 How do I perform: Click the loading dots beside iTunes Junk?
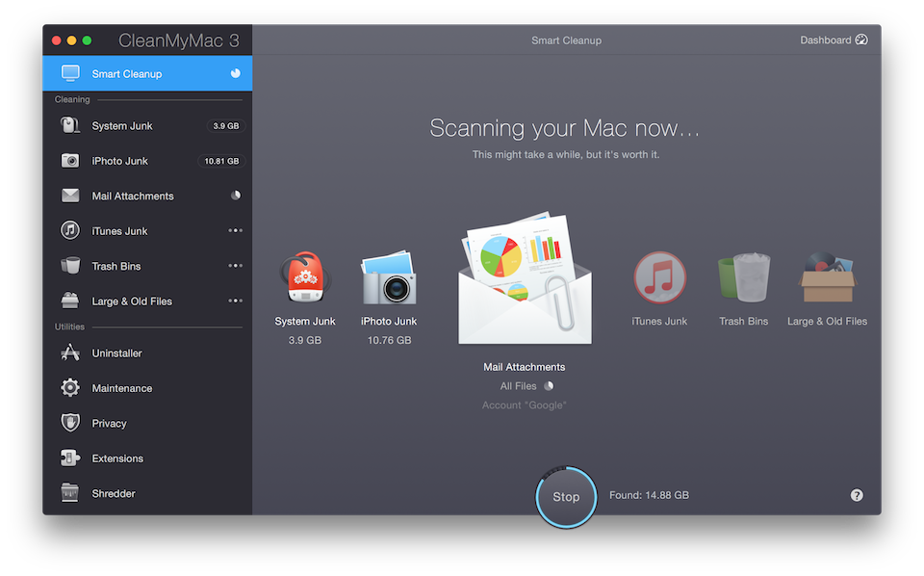tap(236, 230)
